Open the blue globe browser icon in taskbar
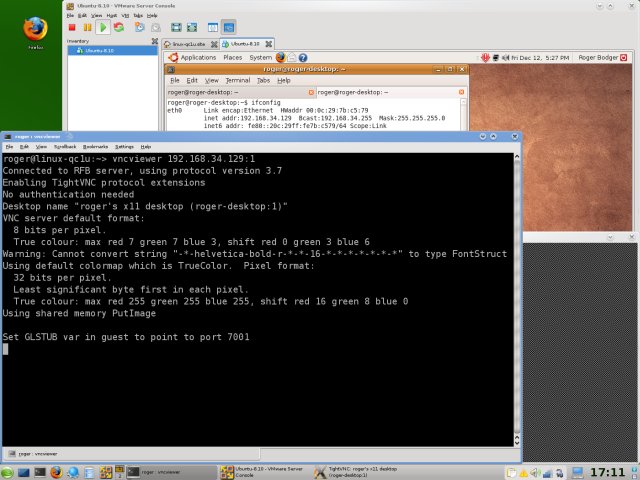The width and height of the screenshot is (640, 480). point(73,473)
